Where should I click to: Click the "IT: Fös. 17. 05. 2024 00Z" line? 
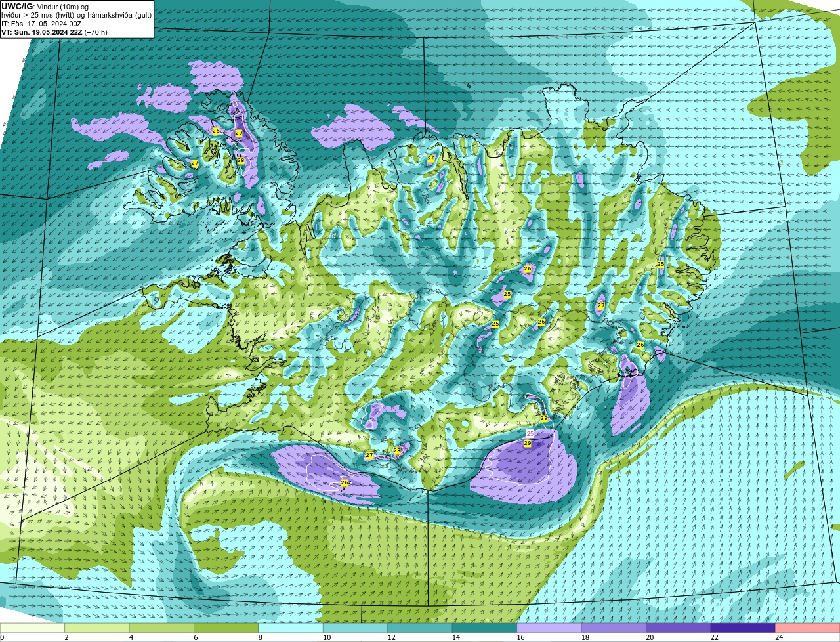[42, 24]
